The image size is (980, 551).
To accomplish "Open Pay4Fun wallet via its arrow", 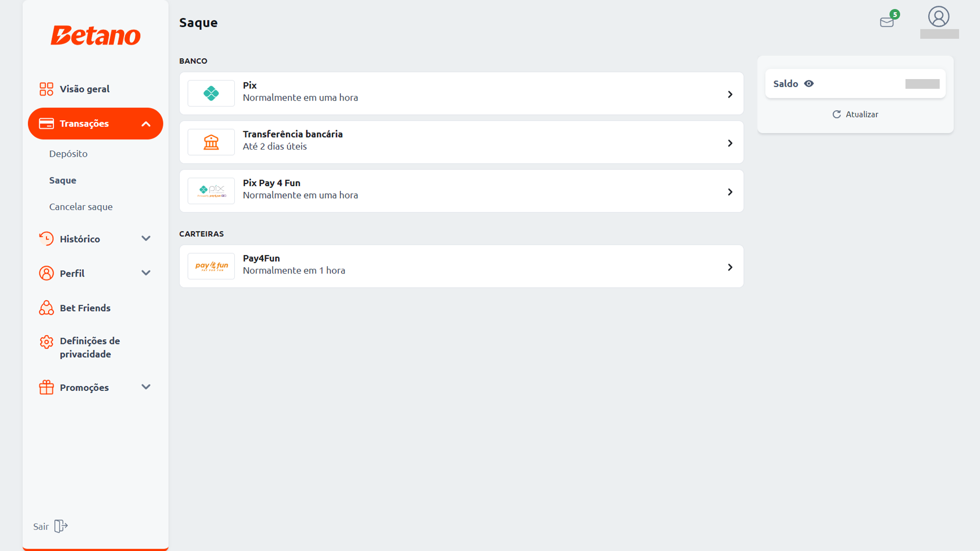I will tap(730, 267).
